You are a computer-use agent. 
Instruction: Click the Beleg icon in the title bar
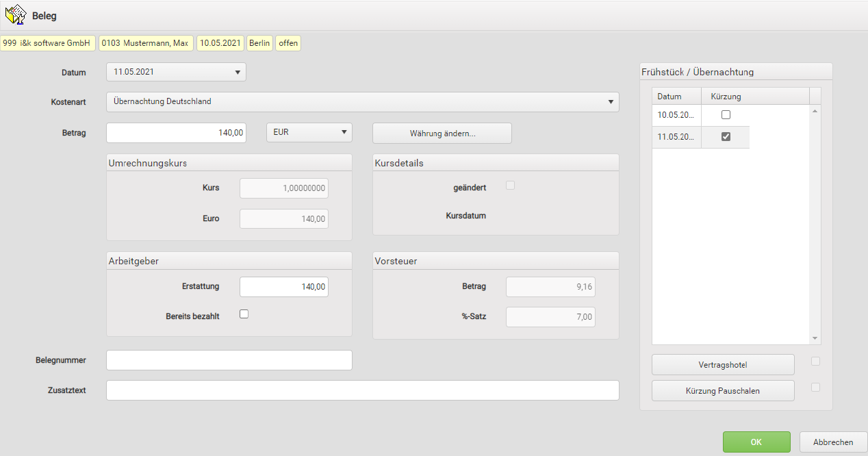point(15,15)
